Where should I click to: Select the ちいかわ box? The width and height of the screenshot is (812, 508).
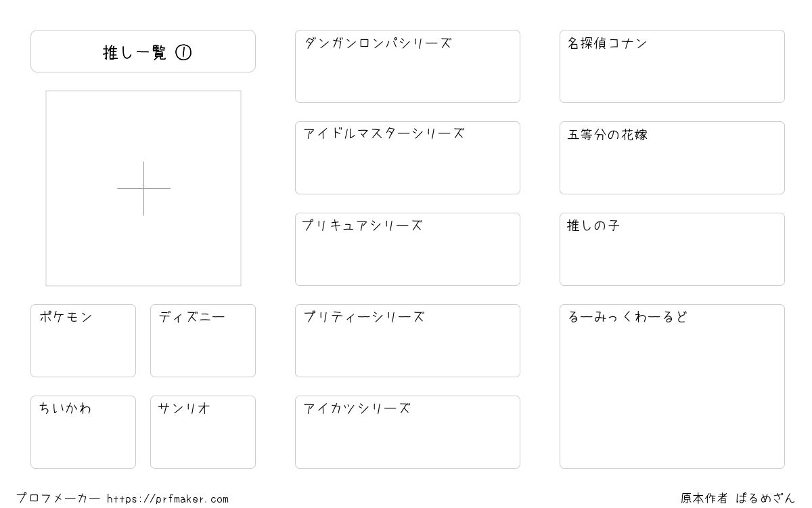tap(83, 432)
